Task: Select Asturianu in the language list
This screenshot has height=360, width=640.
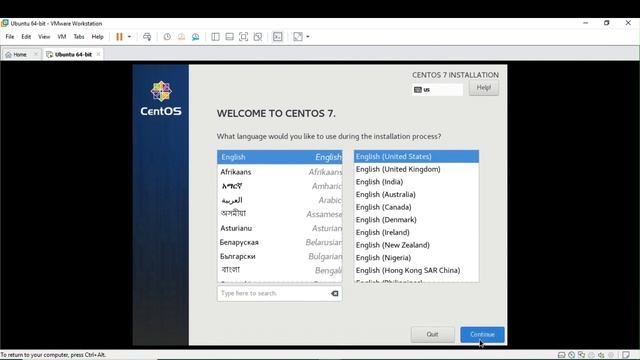Action: pyautogui.click(x=280, y=228)
